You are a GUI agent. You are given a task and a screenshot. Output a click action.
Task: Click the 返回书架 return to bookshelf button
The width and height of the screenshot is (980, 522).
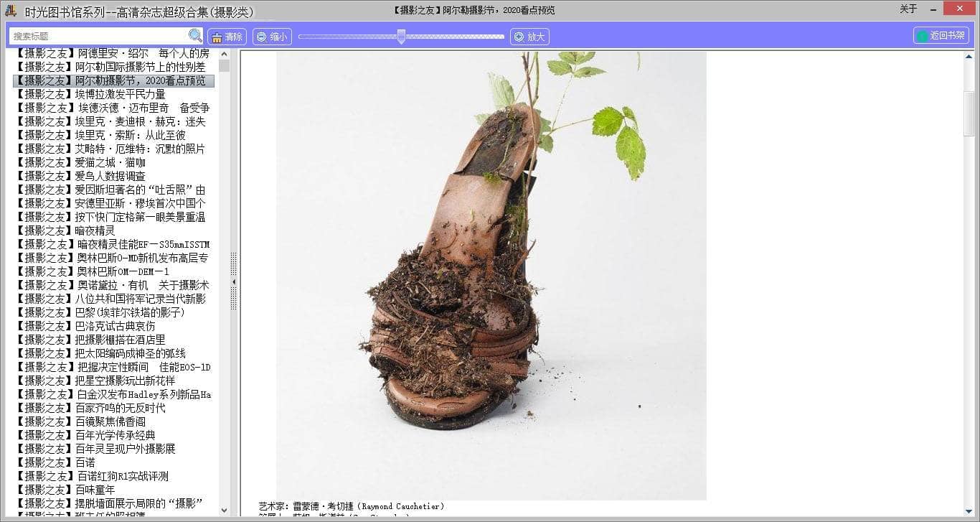point(941,36)
